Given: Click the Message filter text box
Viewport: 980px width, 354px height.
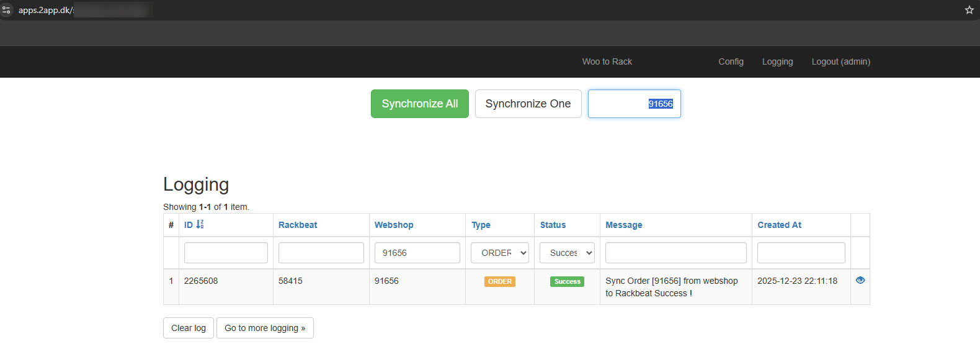Looking at the screenshot, I should tap(675, 253).
